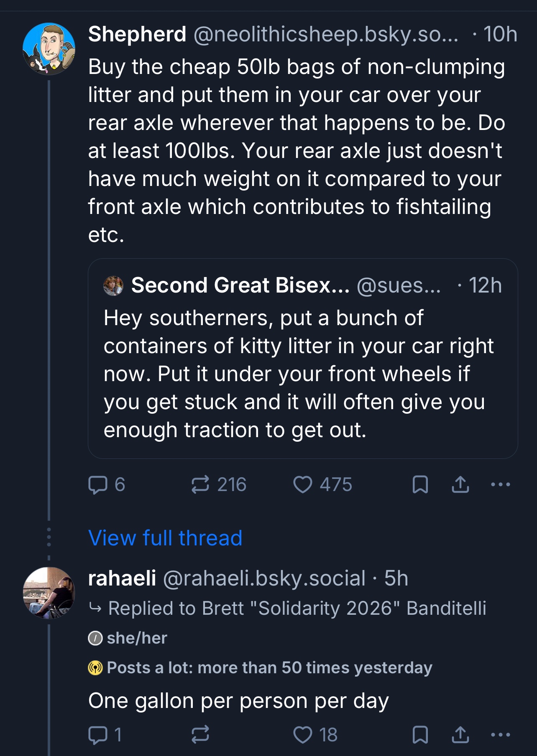Repost rahaeli's One gallon post
This screenshot has height=756, width=537.
200,735
